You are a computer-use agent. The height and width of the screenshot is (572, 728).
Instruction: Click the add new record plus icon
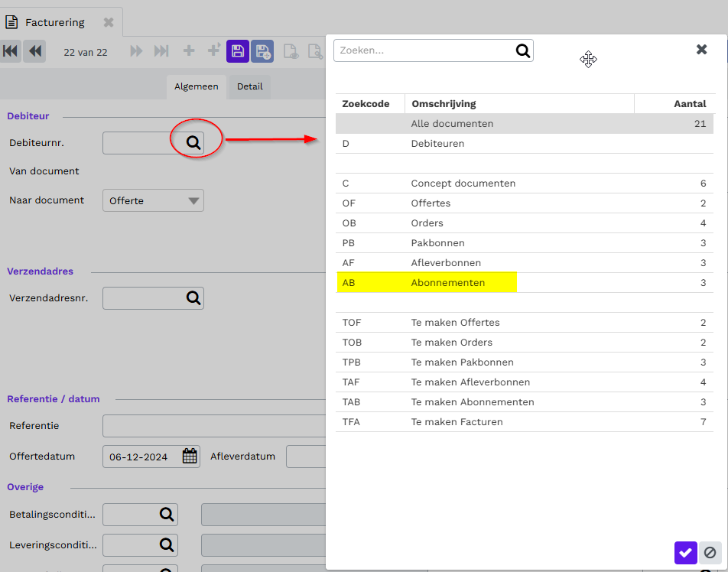pos(189,50)
